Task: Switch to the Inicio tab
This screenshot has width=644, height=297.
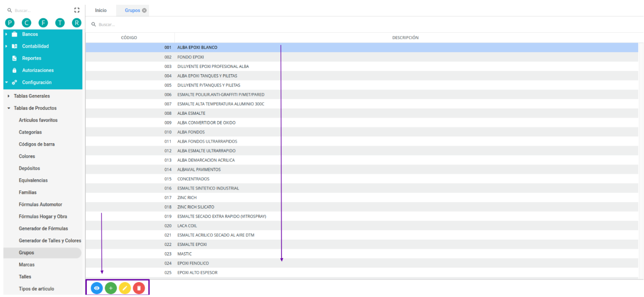Action: point(101,10)
